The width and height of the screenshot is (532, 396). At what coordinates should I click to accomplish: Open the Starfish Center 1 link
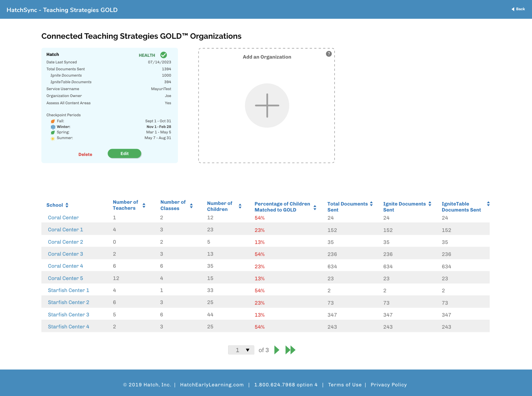[x=69, y=290]
